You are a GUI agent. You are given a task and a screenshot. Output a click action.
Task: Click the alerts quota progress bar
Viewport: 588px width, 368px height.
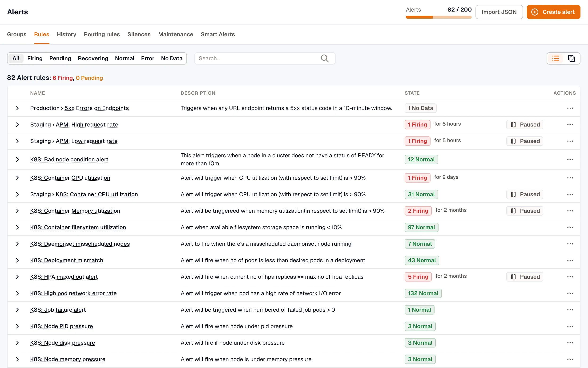coord(439,17)
